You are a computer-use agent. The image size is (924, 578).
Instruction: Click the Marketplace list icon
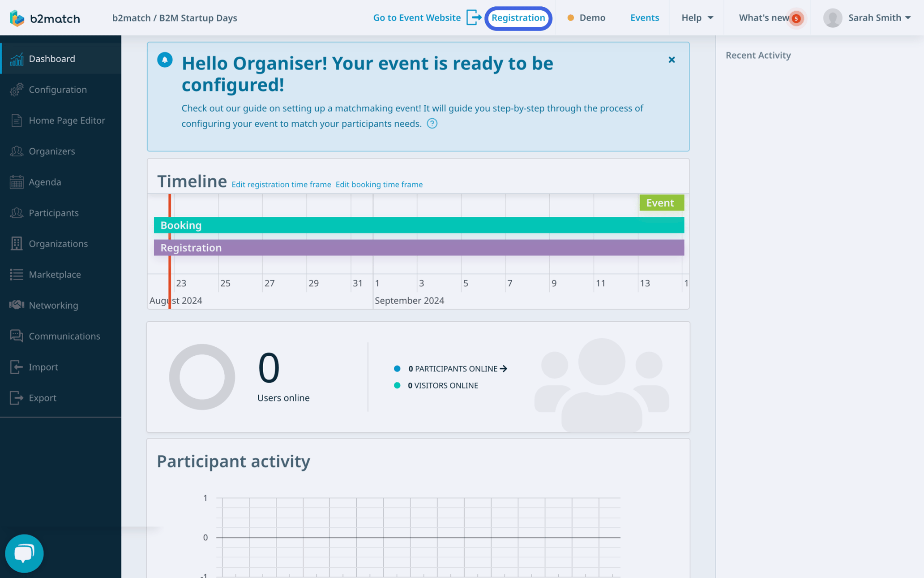[16, 274]
